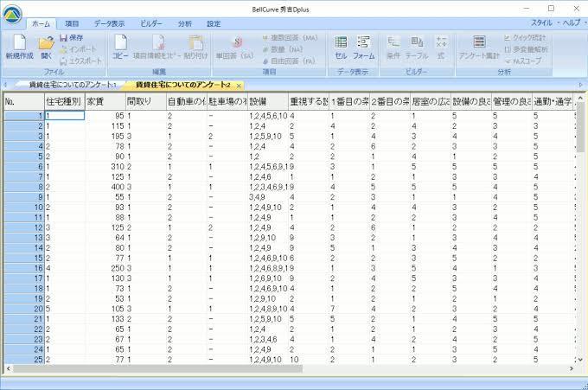This screenshot has width=588, height=390.
Task: Click the 新規作成 new file icon
Action: pyautogui.click(x=19, y=47)
